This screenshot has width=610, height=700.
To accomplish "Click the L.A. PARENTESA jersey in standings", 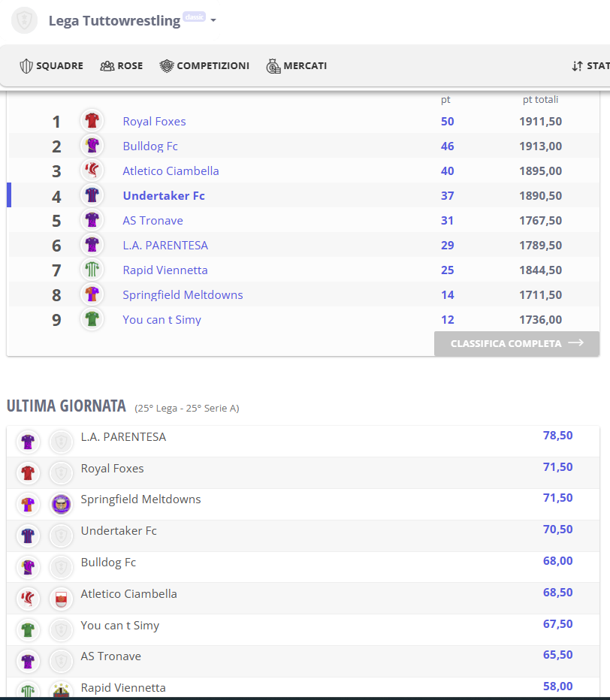I will click(x=92, y=245).
